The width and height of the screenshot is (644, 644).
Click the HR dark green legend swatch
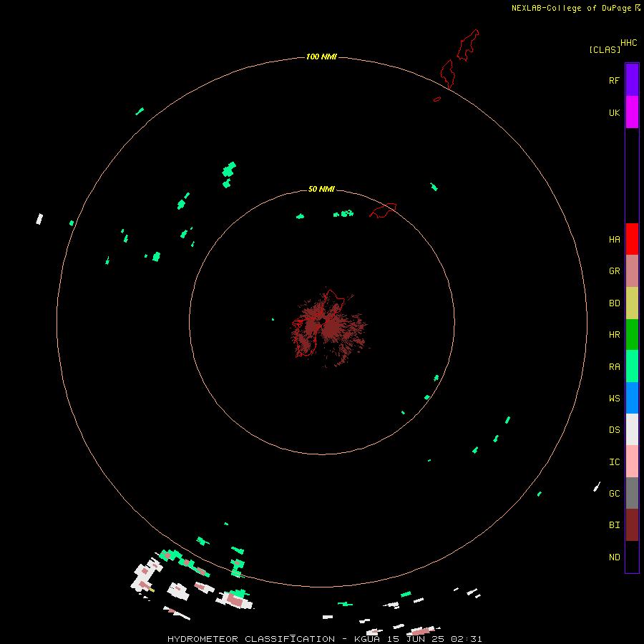point(632,335)
